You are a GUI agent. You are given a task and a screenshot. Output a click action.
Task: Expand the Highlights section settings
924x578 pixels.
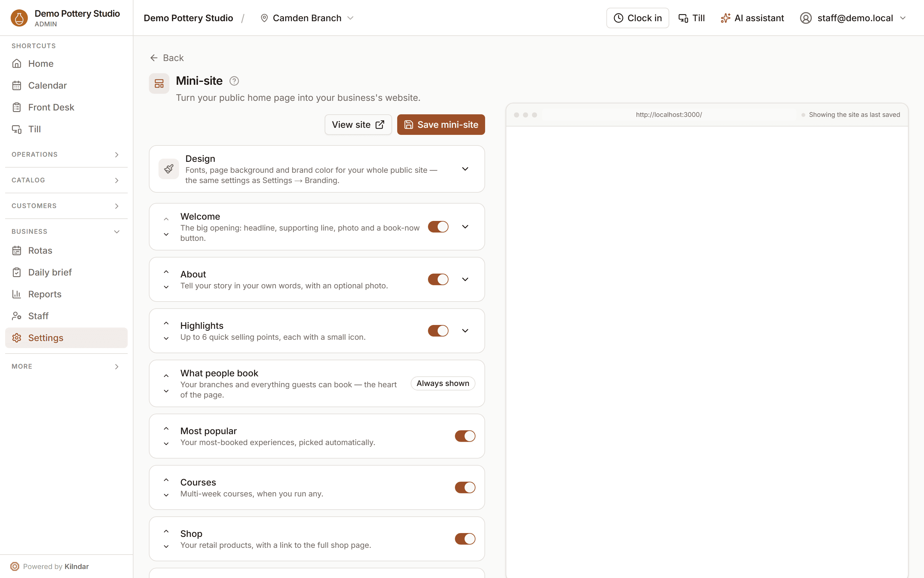pos(465,331)
